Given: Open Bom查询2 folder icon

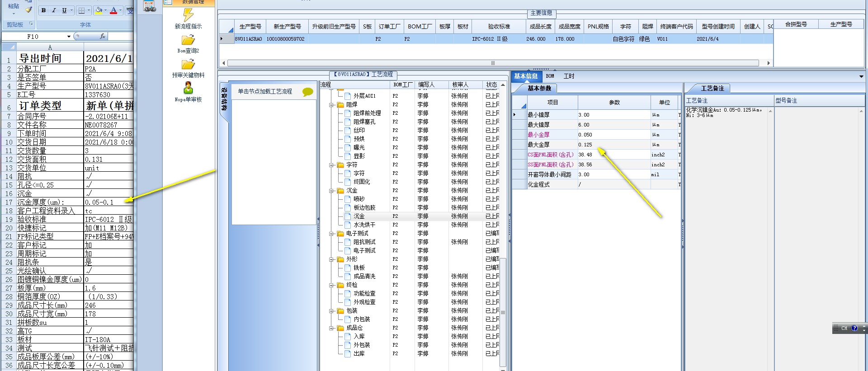Looking at the screenshot, I should pos(188,40).
